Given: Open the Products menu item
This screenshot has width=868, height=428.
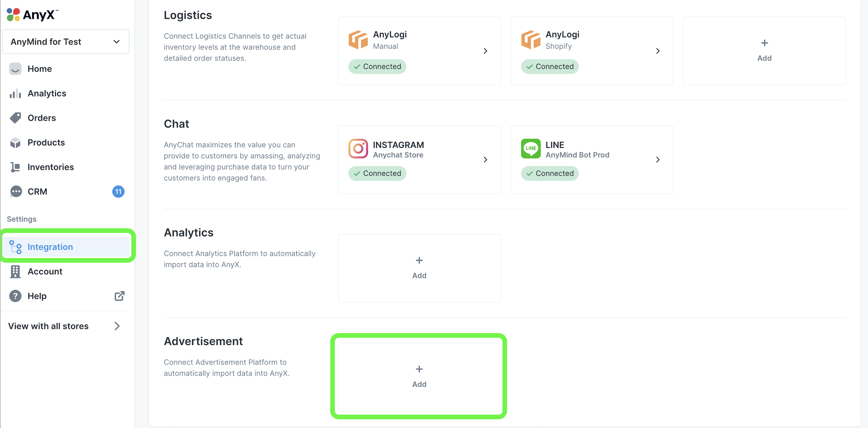Looking at the screenshot, I should [x=46, y=143].
